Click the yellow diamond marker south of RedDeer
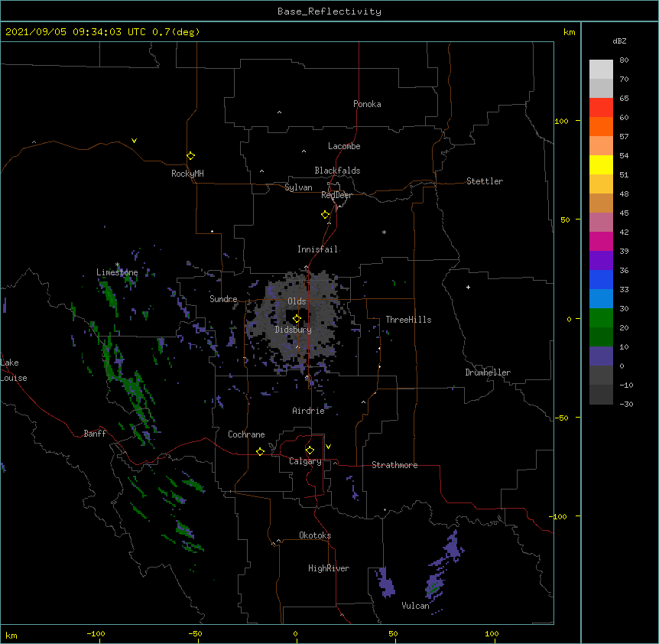Image resolution: width=659 pixels, height=644 pixels. (x=325, y=215)
